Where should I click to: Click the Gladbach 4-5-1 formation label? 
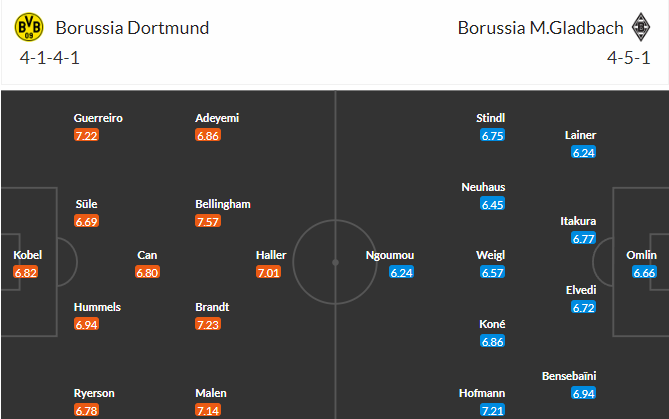[628, 58]
